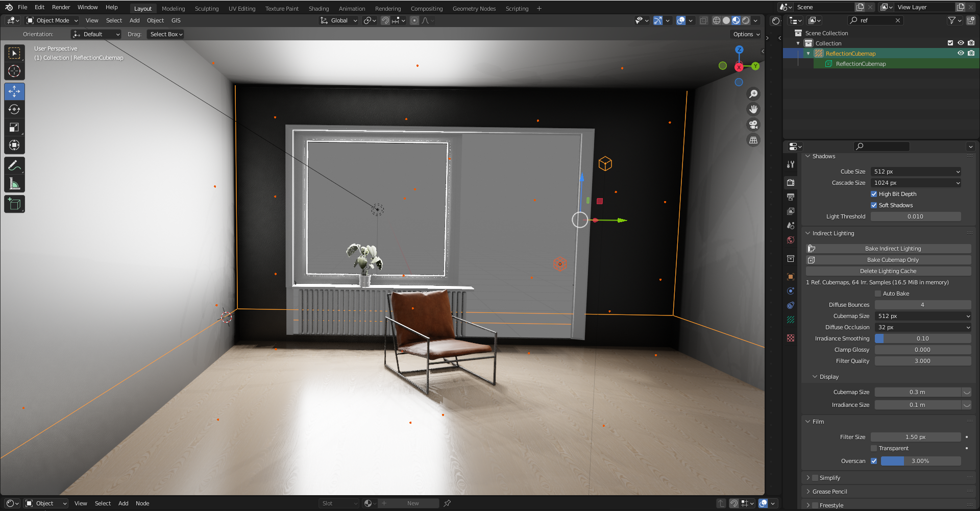Open Diffuse Occlusion dropdown

[x=923, y=327]
